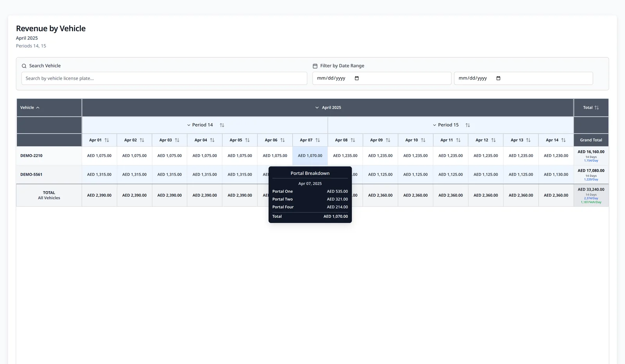The height and width of the screenshot is (364, 625).
Task: Click DEMO-5561 Apr 10 cell AED 1,125.00
Action: 416,174
